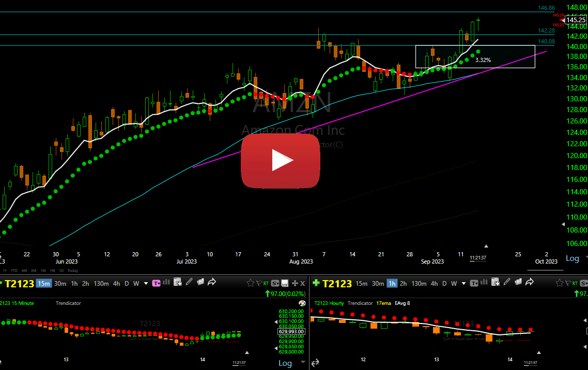The image size is (588, 370).
Task: Toggle RT real-time data in hourly panel
Action: coord(575,283)
